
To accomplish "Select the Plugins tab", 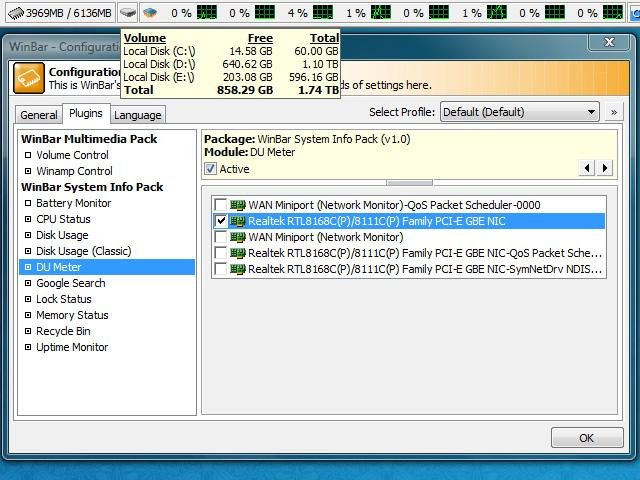I will pos(86,113).
